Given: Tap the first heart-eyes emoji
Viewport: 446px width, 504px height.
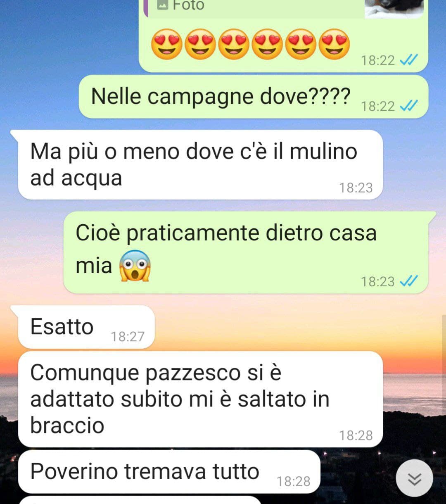Looking at the screenshot, I should click(166, 44).
